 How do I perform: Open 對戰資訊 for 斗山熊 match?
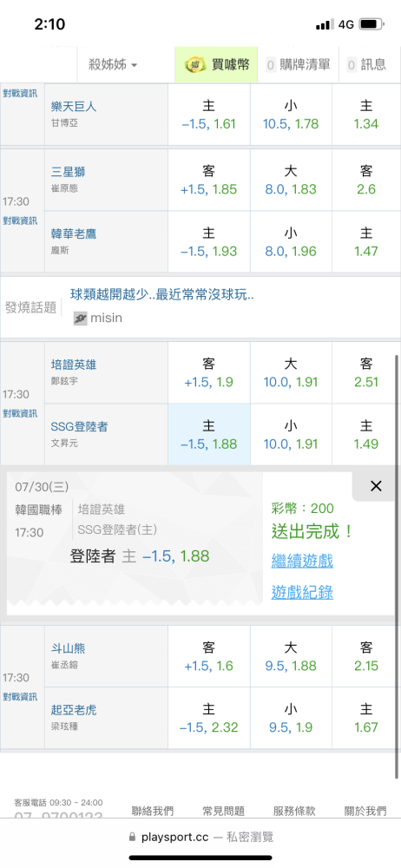point(20,696)
